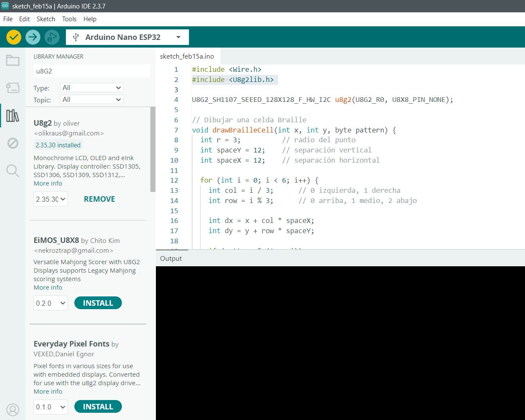525x420 pixels.
Task: Click the LIBRARY MANAGER heading
Action: 59,56
